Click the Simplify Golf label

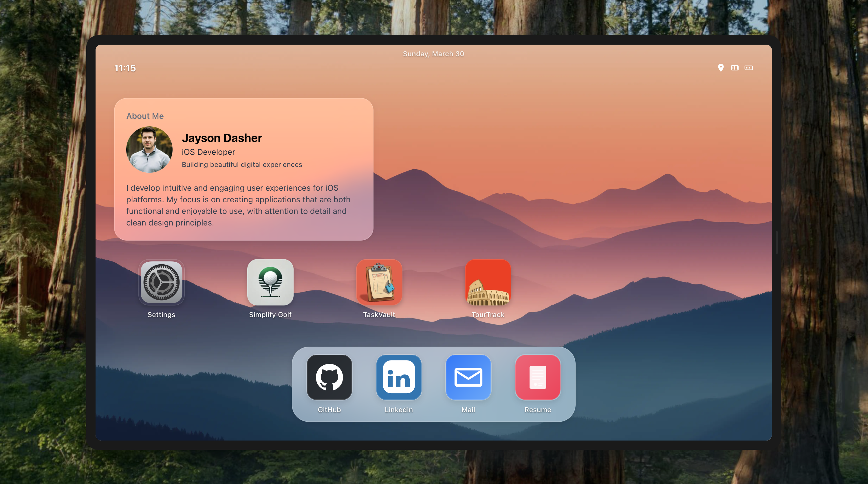(x=270, y=315)
